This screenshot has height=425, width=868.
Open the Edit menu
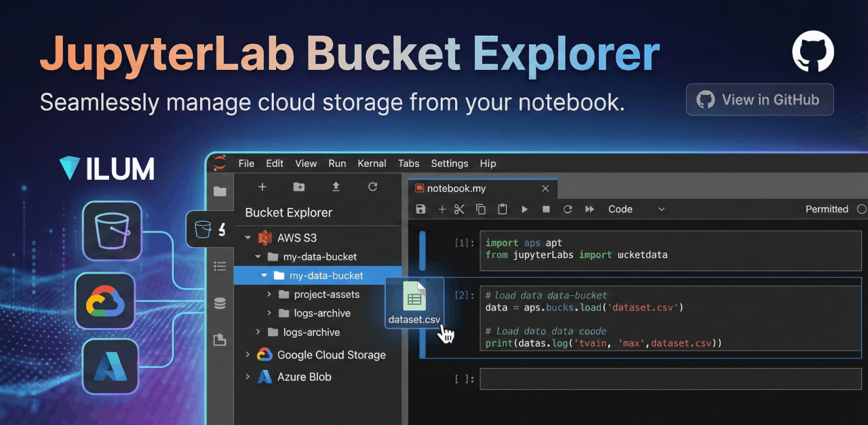click(275, 164)
